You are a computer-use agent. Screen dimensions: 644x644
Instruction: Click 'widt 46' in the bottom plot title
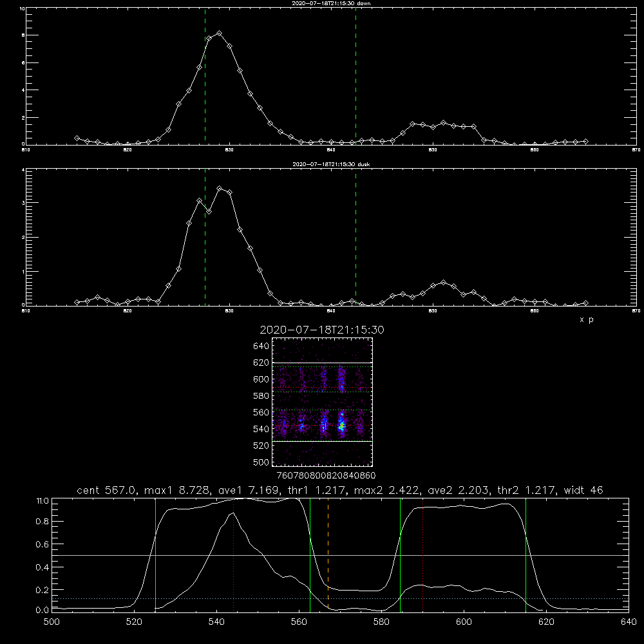pos(583,490)
